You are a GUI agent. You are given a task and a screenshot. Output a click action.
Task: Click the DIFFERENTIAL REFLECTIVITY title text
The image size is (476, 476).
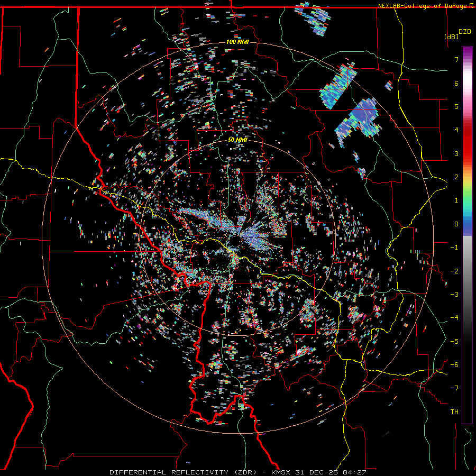tap(169, 472)
